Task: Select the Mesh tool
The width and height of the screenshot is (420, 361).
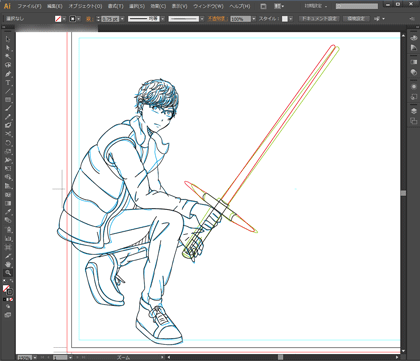Action: coord(8,195)
